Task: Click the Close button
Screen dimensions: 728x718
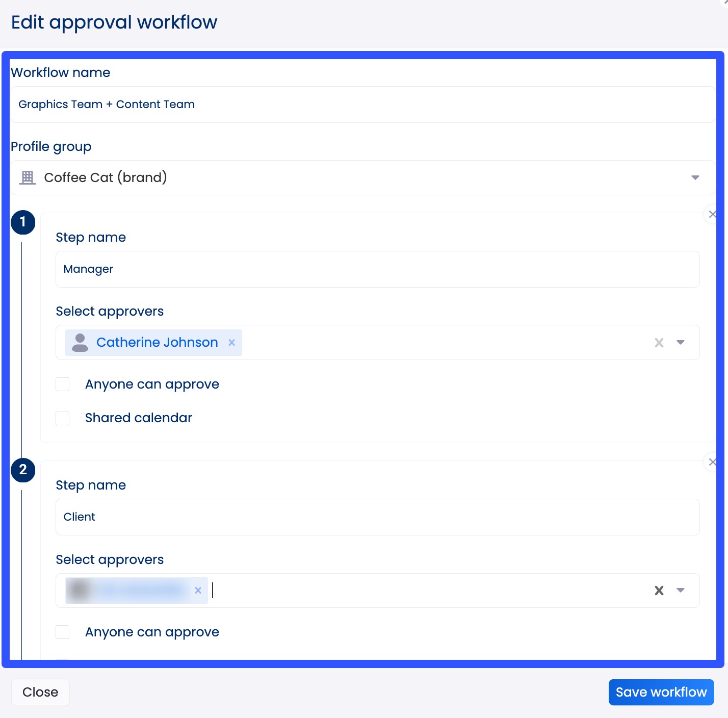Action: tap(40, 692)
